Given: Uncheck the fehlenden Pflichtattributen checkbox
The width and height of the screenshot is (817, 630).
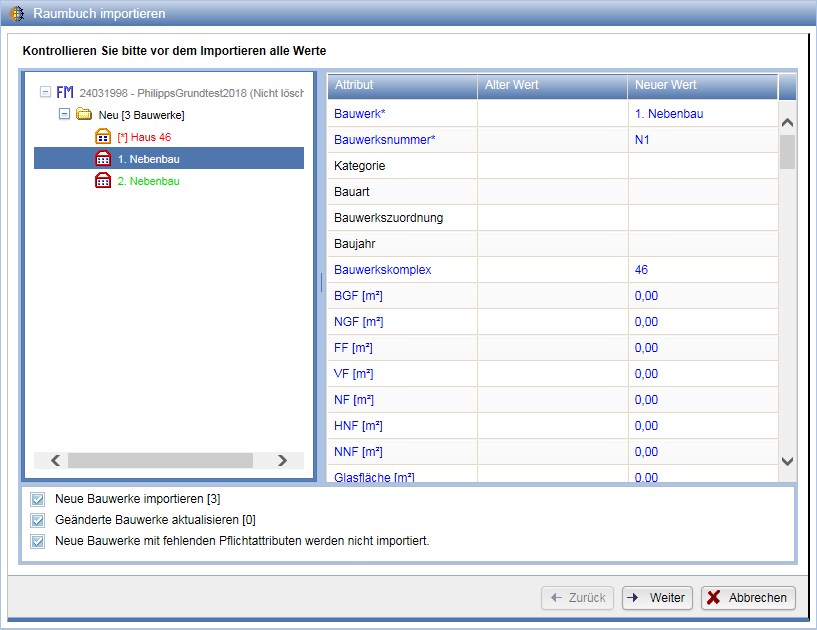Looking at the screenshot, I should tap(38, 541).
